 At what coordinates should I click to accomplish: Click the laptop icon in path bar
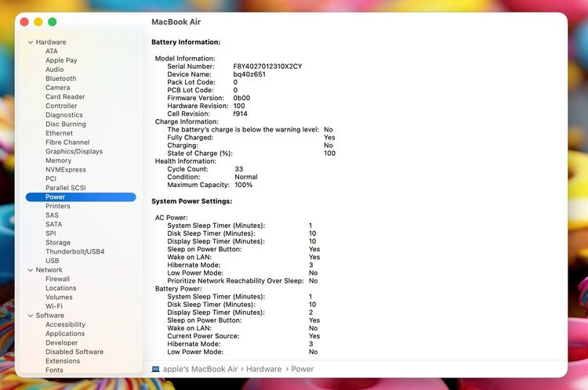156,370
